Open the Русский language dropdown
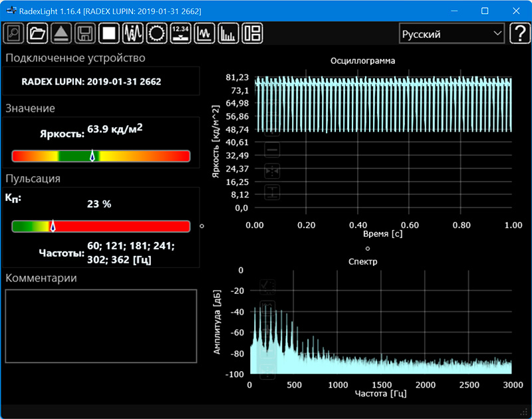This screenshot has height=419, width=532. (x=452, y=34)
